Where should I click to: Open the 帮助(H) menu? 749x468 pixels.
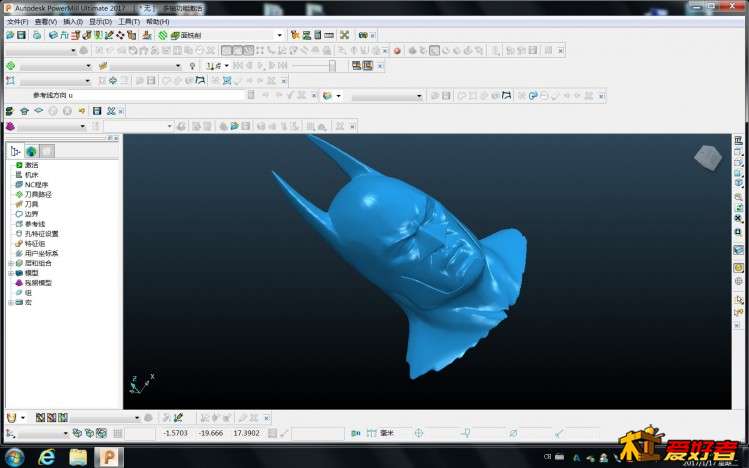point(158,22)
